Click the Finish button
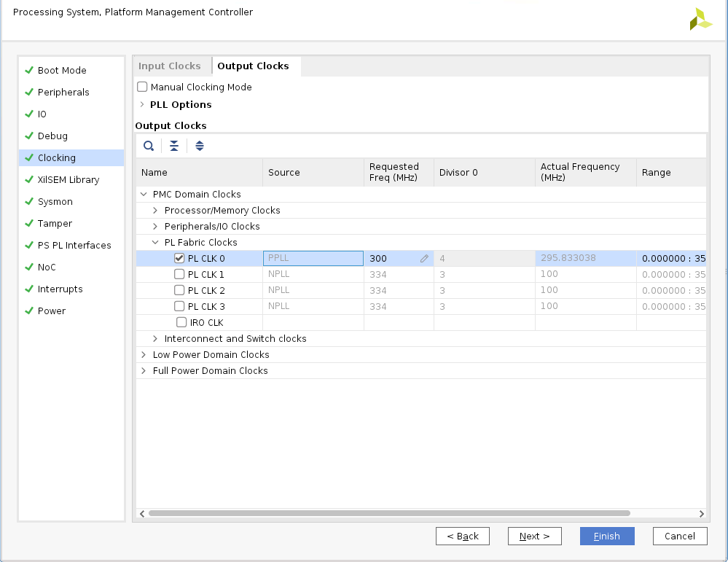This screenshot has width=728, height=562. (x=607, y=536)
